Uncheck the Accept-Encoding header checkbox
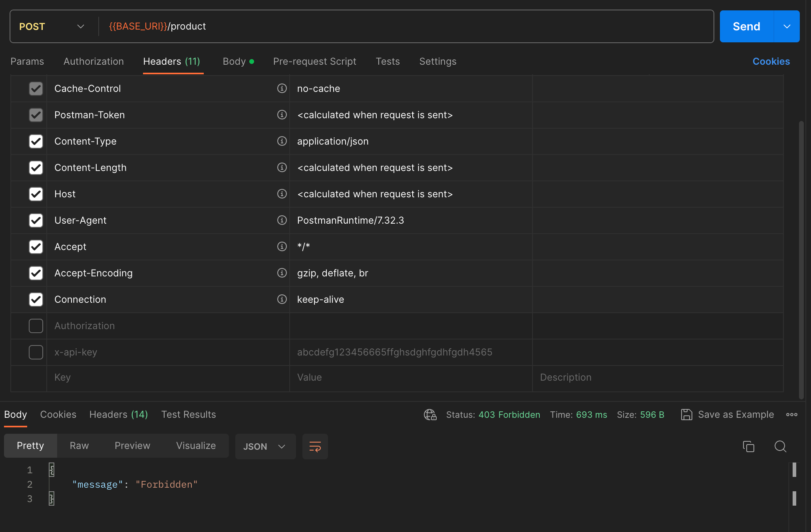This screenshot has width=811, height=532. point(36,273)
